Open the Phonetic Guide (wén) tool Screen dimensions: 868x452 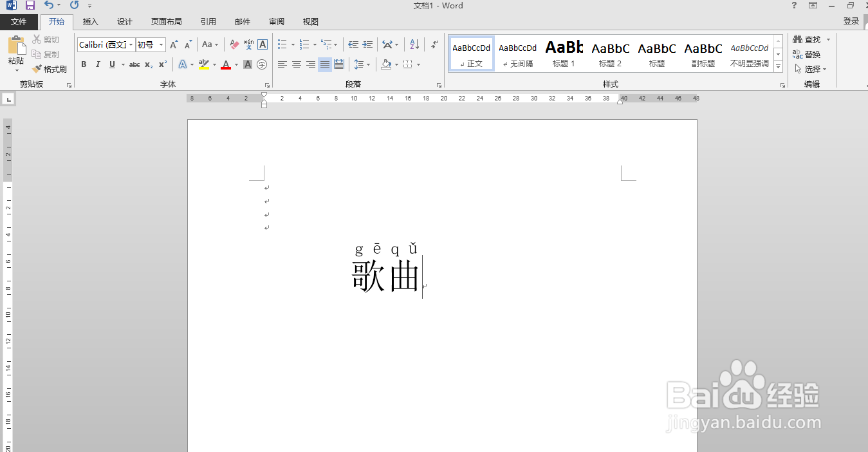coord(248,45)
